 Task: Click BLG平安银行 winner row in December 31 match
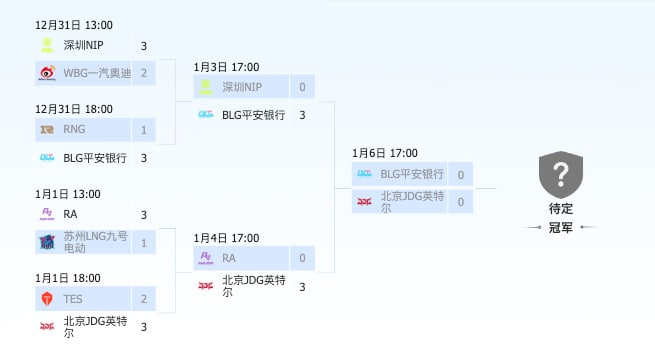pos(95,158)
